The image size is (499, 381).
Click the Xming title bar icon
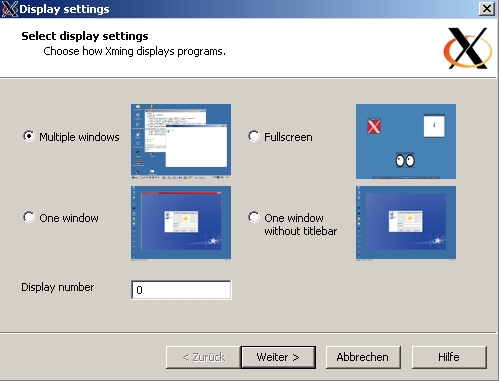[10, 9]
